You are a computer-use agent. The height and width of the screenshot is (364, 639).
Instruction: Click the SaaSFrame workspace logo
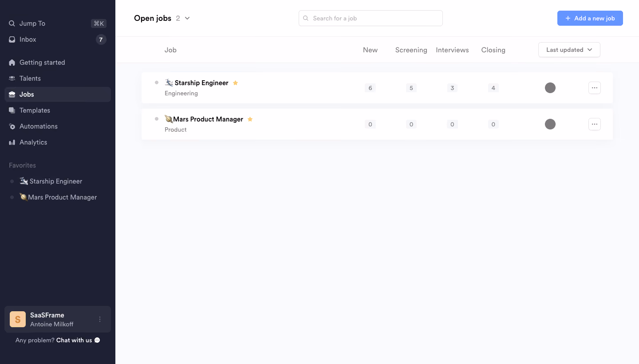coord(18,319)
